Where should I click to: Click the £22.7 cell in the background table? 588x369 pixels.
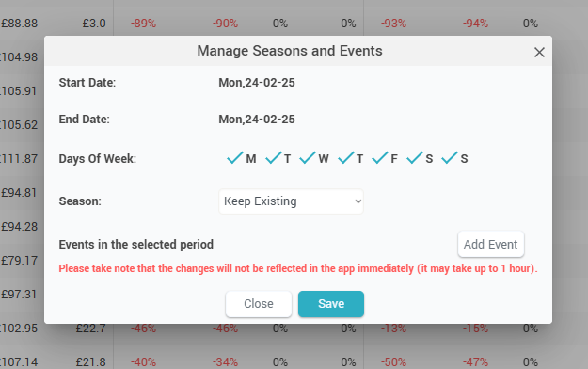coord(90,329)
